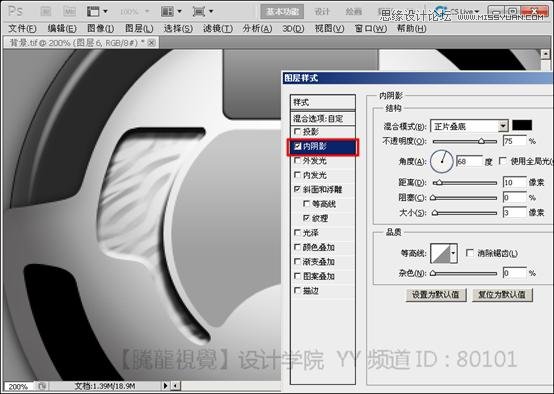Click the 等高线 contour thumbnail preview
The image size is (554, 394).
point(441,253)
